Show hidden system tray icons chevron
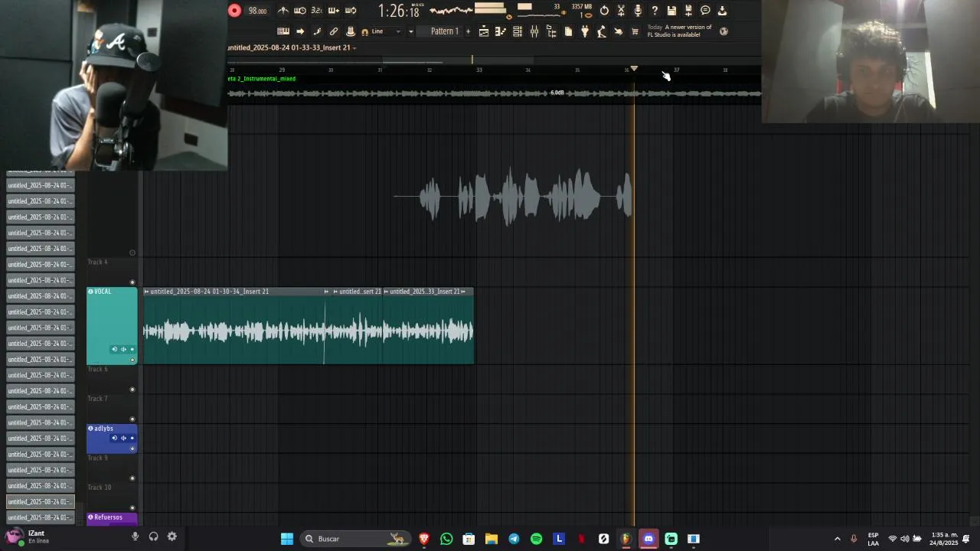The image size is (980, 551). pos(837,539)
